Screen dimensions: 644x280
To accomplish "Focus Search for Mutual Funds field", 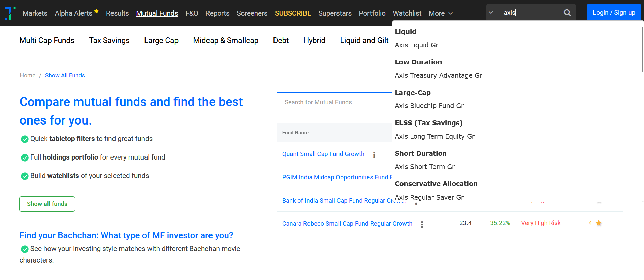I will click(x=334, y=102).
